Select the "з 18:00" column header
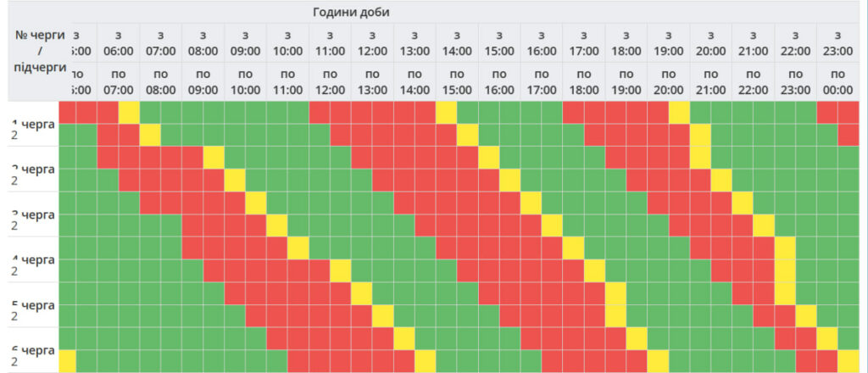Screen dimensions: 868x373 click(x=626, y=42)
